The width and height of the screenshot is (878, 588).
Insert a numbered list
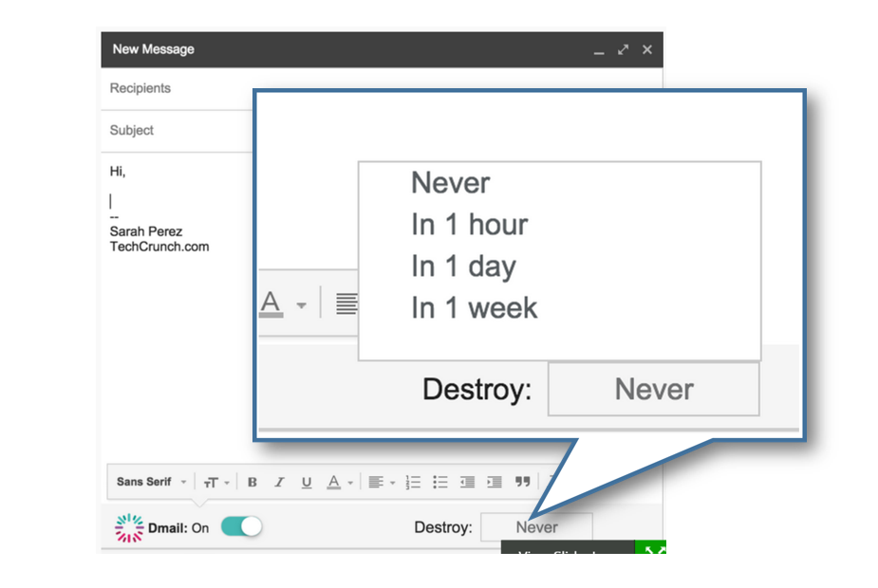pos(413,483)
